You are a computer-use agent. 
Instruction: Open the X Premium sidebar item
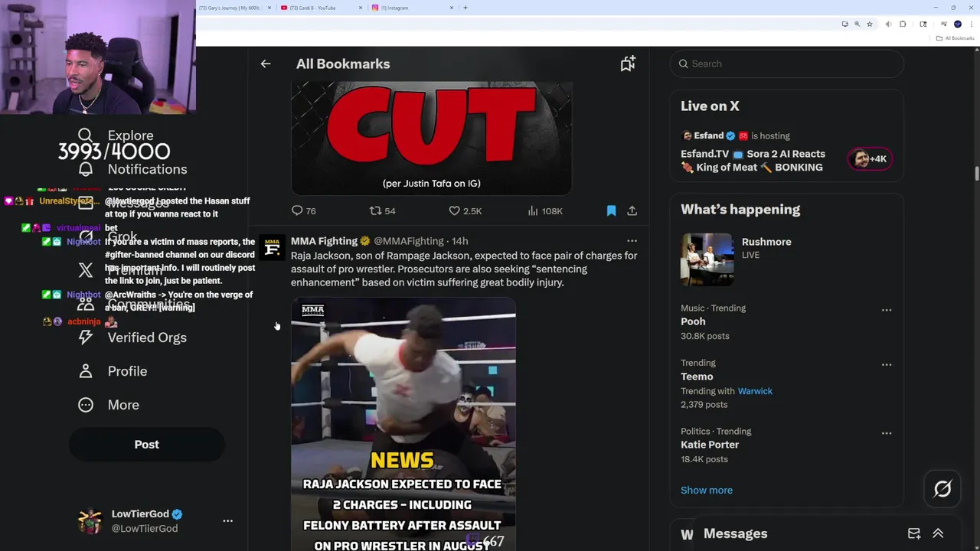(120, 270)
